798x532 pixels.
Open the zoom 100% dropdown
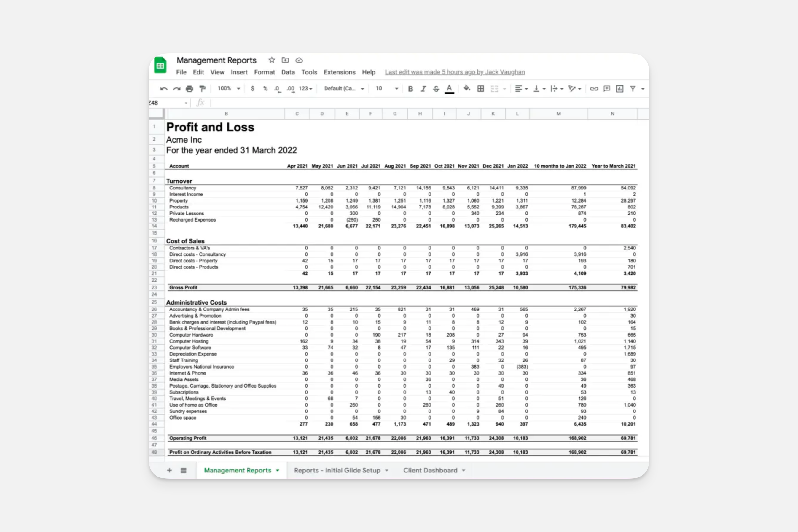[229, 89]
